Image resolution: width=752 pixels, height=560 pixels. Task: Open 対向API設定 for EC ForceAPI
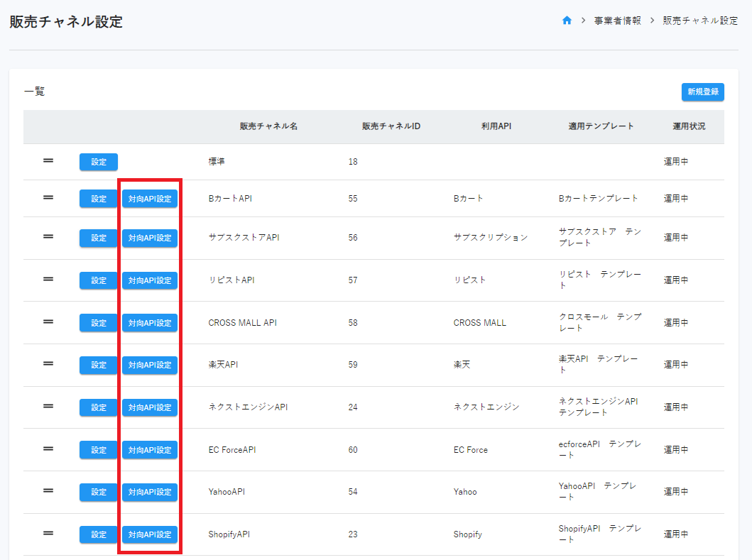coord(150,449)
